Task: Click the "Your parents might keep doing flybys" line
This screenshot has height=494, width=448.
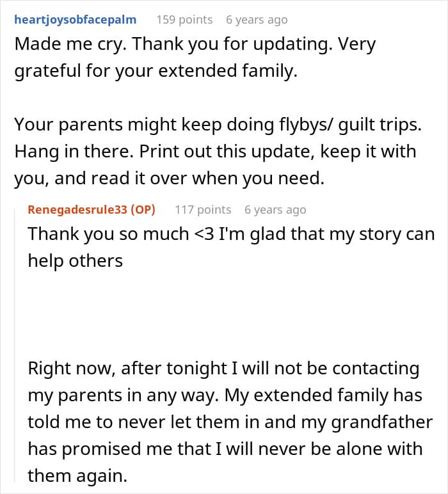Action: click(218, 124)
